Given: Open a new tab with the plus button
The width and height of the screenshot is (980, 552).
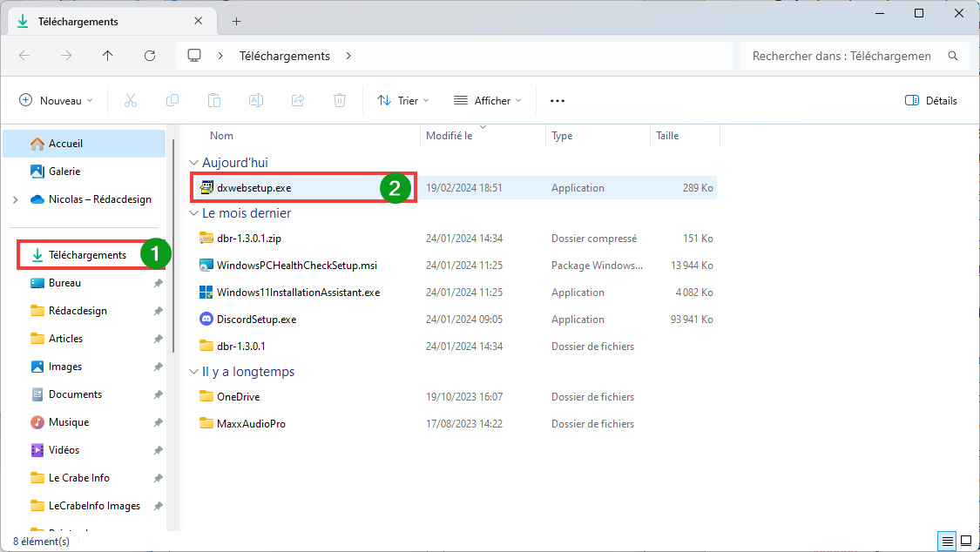Looking at the screenshot, I should [x=236, y=21].
